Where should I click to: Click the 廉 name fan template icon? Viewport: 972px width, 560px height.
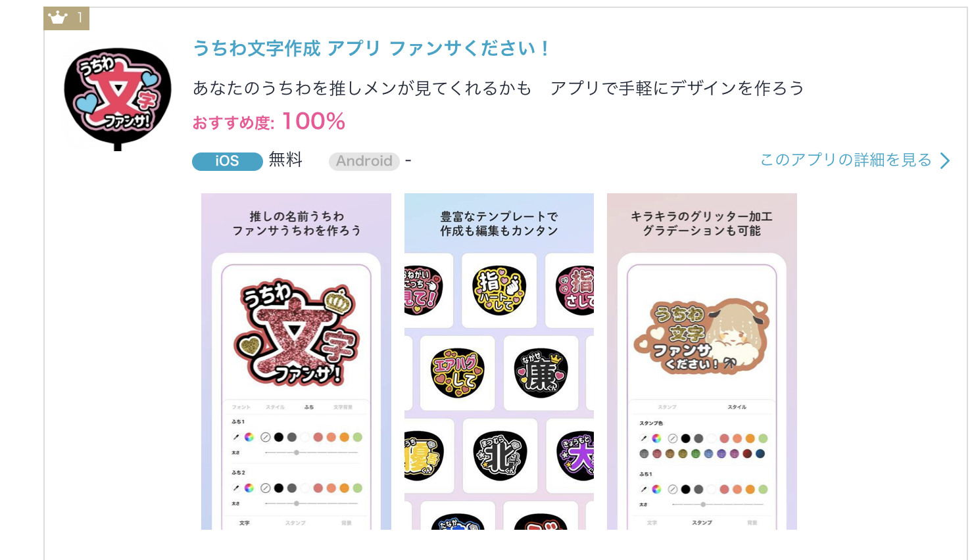541,373
